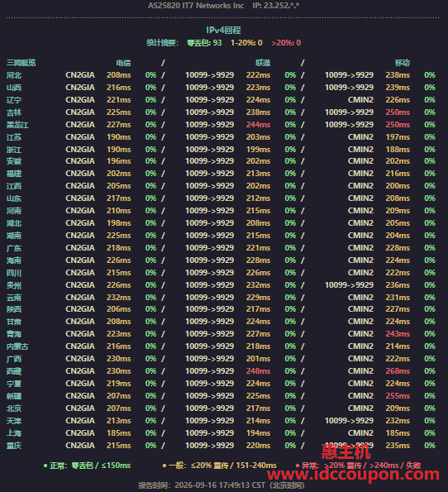
Task: Select the "河北" province row label
Action: click(14, 75)
